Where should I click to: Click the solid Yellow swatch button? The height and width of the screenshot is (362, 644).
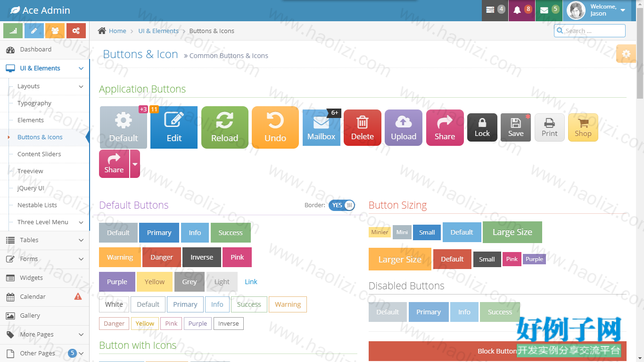(x=155, y=282)
